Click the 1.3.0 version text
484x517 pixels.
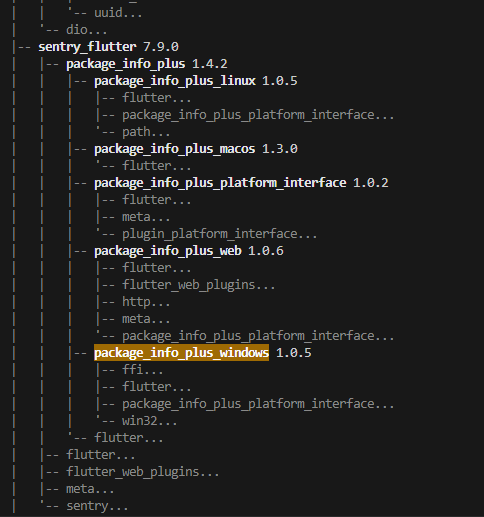pyautogui.click(x=280, y=149)
